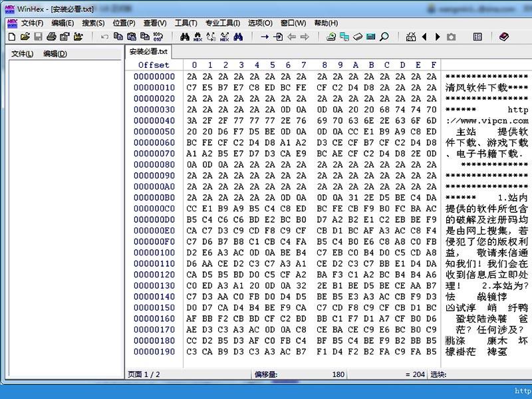
Task: Click the magnifying glass toolbar icon
Action: click(384, 37)
